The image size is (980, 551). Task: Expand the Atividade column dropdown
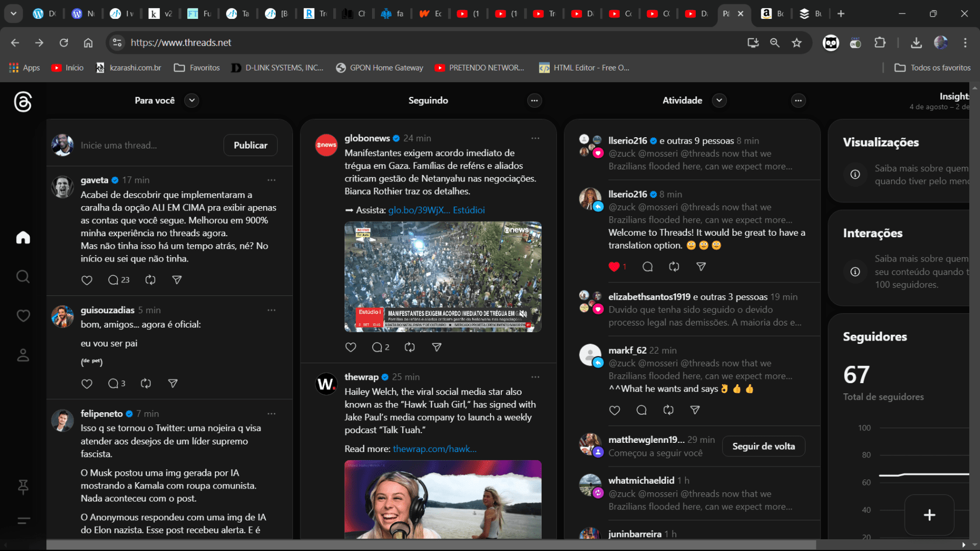point(719,100)
